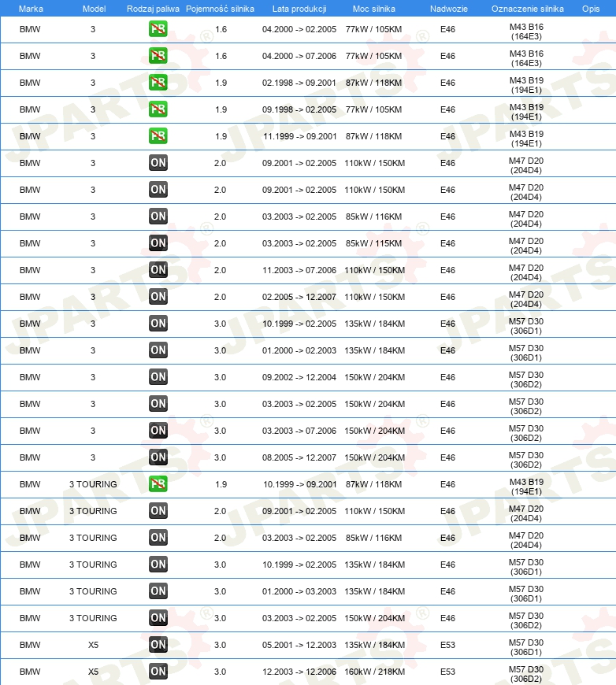
Task: Click the date range 09.1998 -> 02.2005
Action: pyautogui.click(x=299, y=109)
